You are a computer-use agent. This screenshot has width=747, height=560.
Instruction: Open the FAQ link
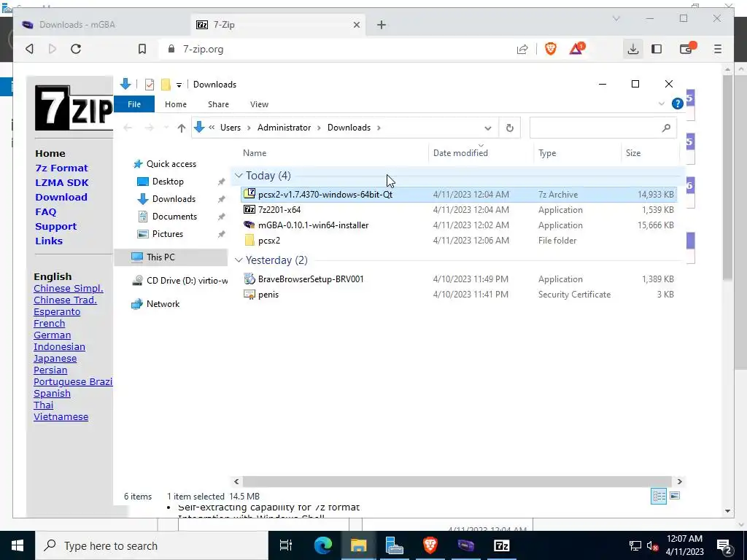[46, 212]
